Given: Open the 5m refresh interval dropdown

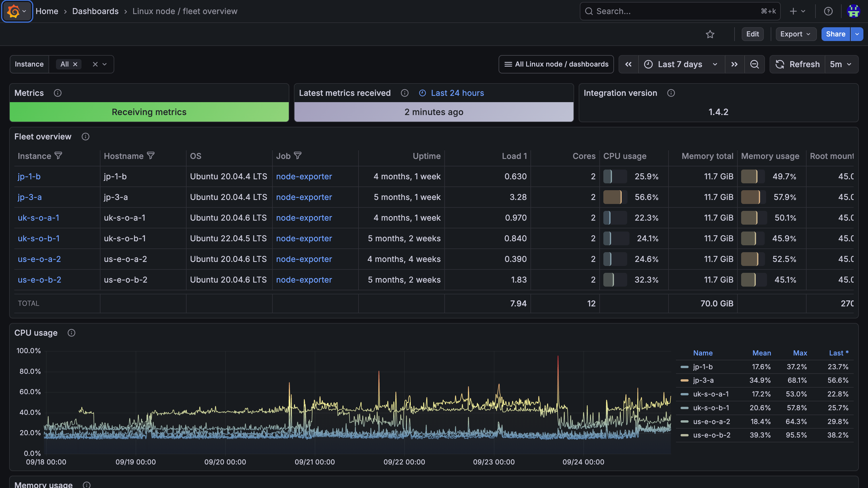Looking at the screenshot, I should (841, 64).
